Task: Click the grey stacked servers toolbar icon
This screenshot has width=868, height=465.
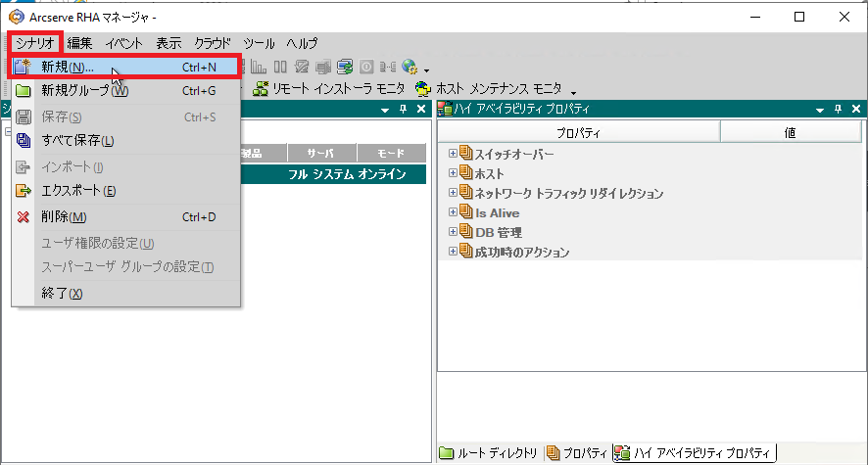Action: click(323, 67)
